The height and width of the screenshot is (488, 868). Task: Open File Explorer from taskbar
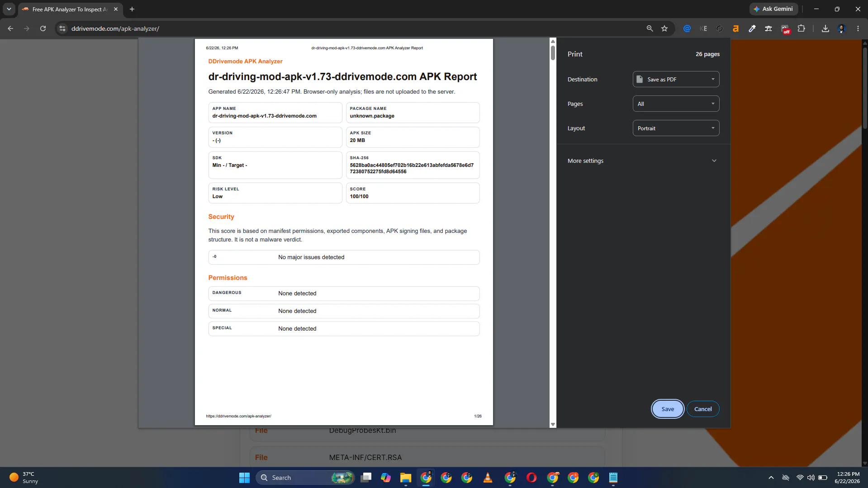[x=406, y=478]
